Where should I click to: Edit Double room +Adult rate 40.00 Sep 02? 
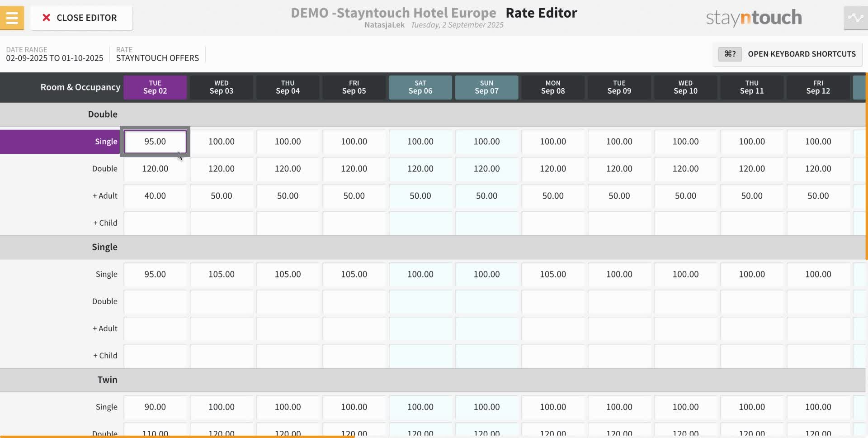(x=155, y=196)
